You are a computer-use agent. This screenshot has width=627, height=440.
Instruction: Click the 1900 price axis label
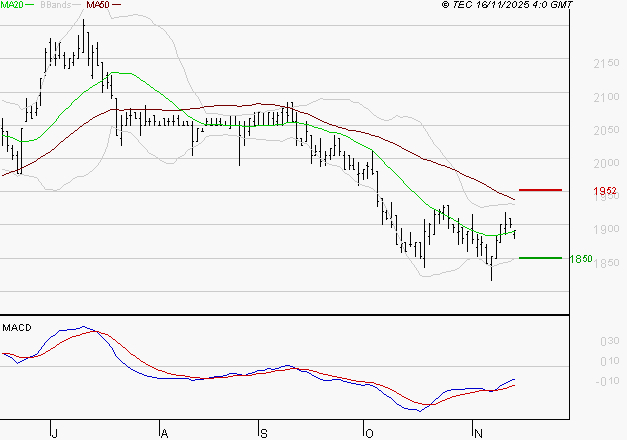pos(606,230)
